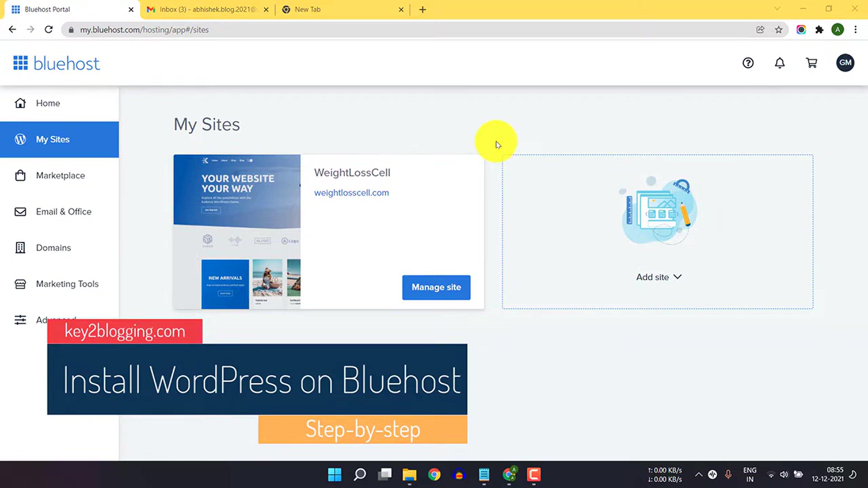Open Email & Office in sidebar

[x=59, y=211]
